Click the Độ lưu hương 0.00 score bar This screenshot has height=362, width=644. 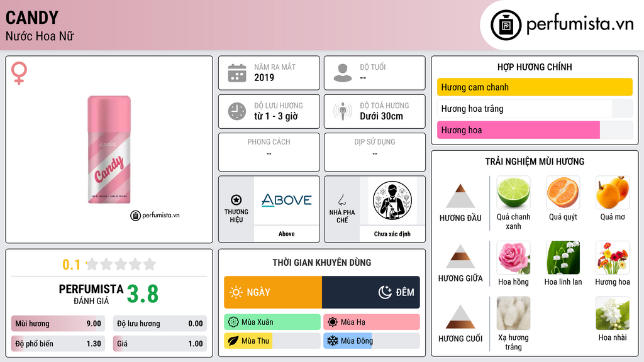coord(160,324)
